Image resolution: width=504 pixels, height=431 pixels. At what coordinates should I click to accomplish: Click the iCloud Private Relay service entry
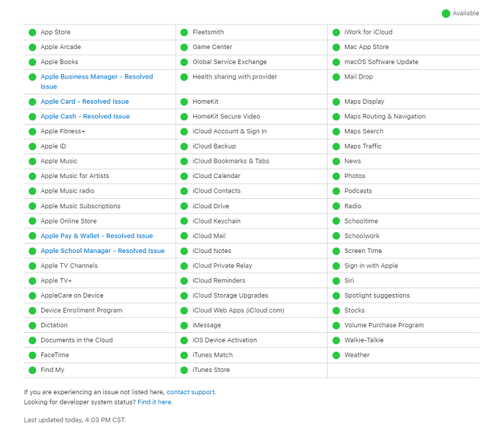tap(222, 266)
